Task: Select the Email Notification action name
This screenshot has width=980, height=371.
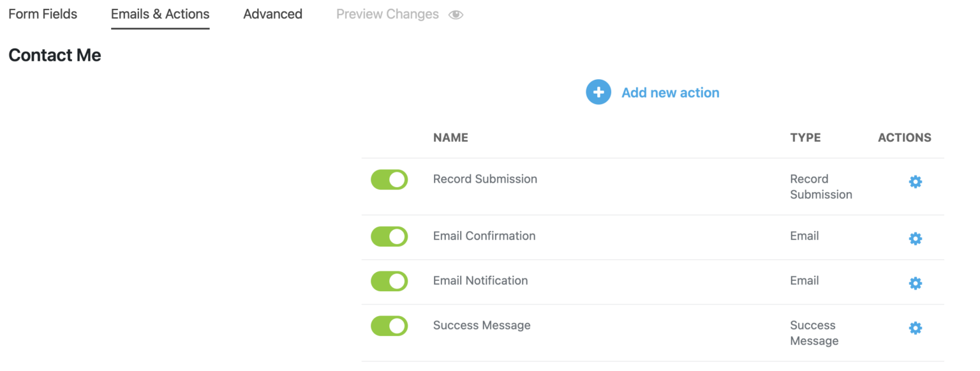Action: tap(480, 280)
